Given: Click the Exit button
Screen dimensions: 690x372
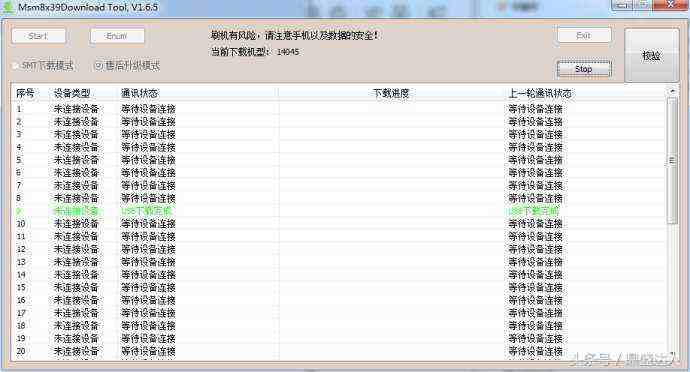Looking at the screenshot, I should pyautogui.click(x=584, y=35).
